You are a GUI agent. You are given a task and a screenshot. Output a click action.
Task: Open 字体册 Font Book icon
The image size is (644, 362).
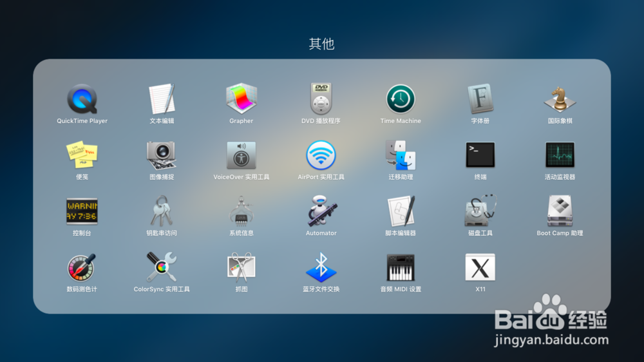480,99
